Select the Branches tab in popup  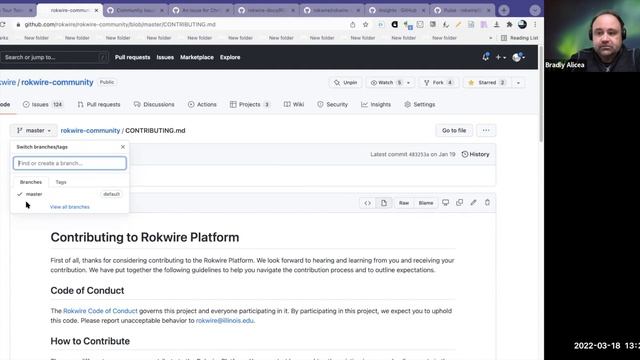31,182
